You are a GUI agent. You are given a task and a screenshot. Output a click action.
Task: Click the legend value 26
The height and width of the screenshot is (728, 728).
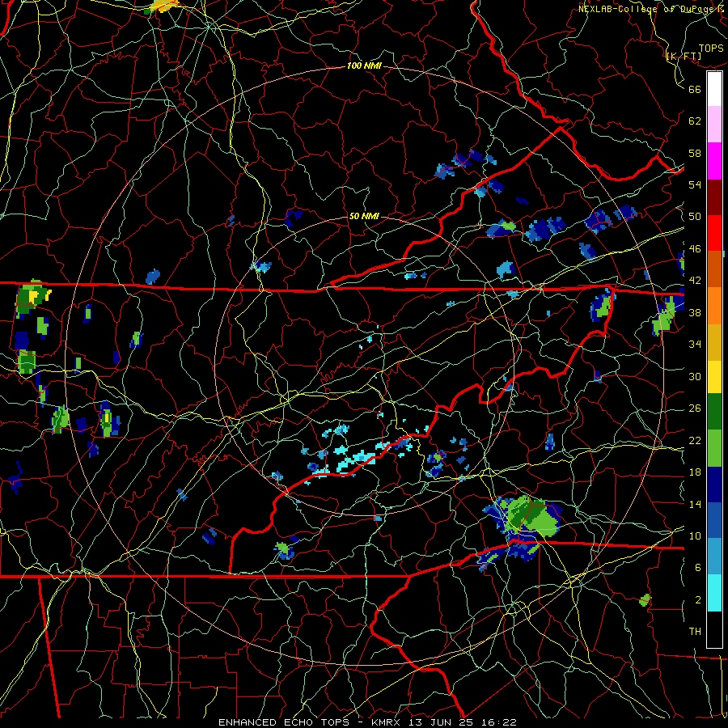click(695, 408)
